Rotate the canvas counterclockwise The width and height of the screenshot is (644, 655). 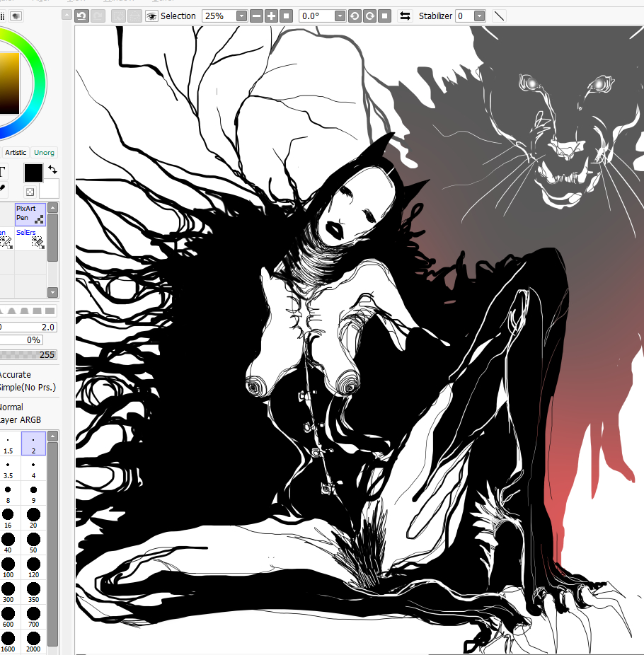click(355, 16)
